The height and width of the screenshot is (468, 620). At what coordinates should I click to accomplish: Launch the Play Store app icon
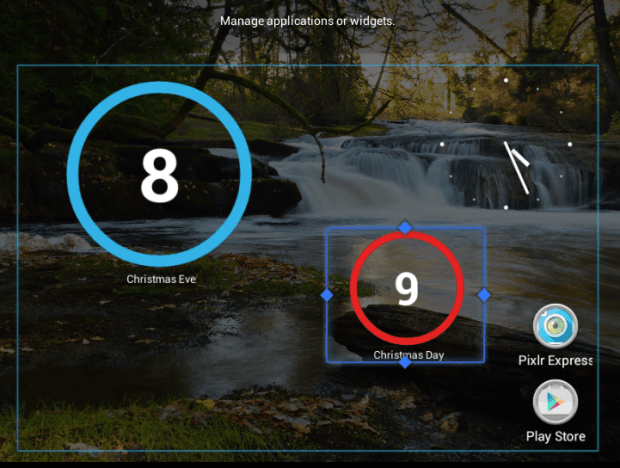pyautogui.click(x=555, y=404)
